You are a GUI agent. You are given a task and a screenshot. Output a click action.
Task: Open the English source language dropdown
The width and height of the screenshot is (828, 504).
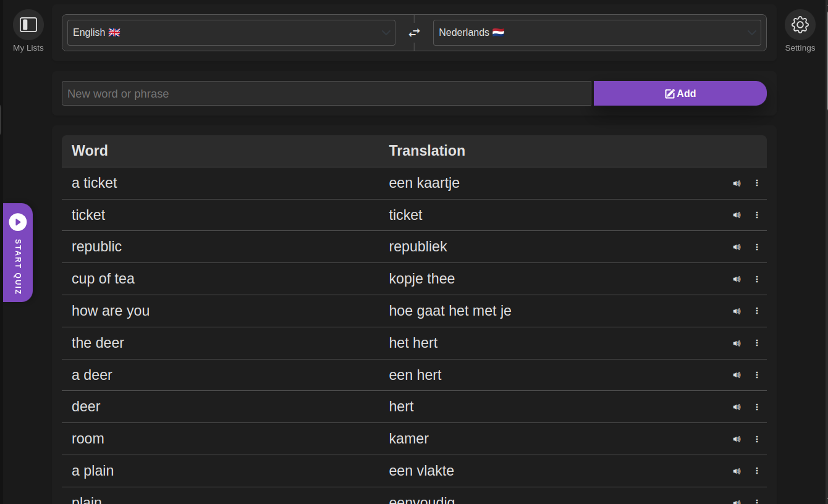click(x=231, y=33)
